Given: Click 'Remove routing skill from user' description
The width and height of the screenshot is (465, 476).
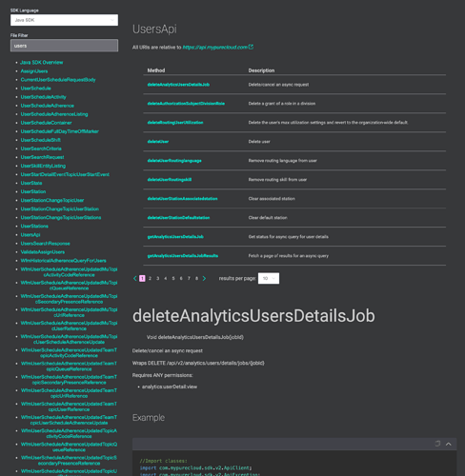Looking at the screenshot, I should pyautogui.click(x=277, y=180).
